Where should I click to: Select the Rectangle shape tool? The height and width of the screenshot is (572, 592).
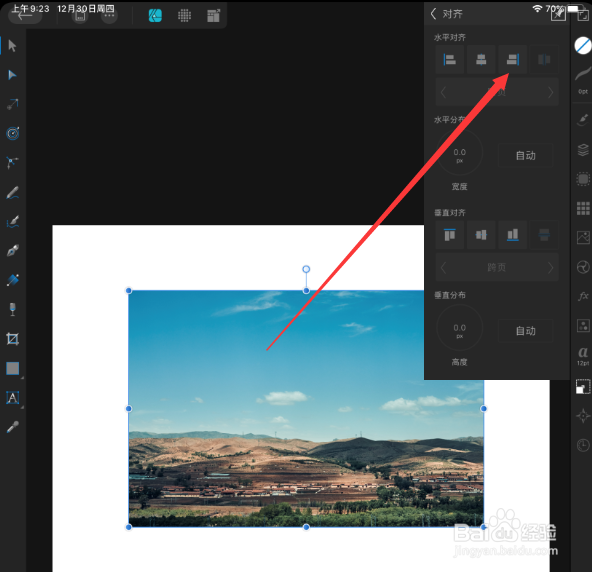[12, 368]
